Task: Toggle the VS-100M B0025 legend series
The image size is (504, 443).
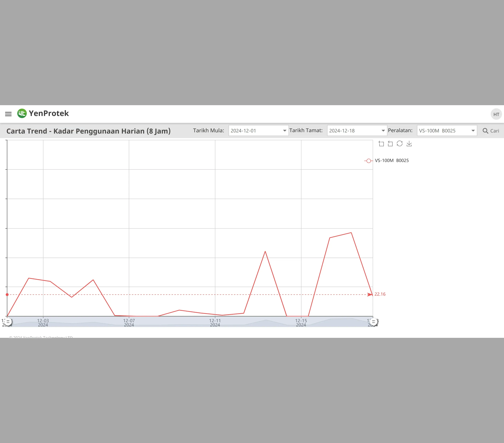Action: 386,161
